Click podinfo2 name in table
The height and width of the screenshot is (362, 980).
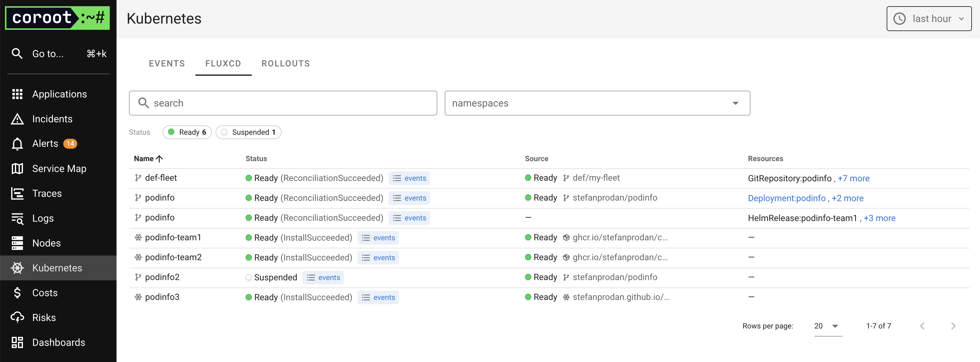162,277
